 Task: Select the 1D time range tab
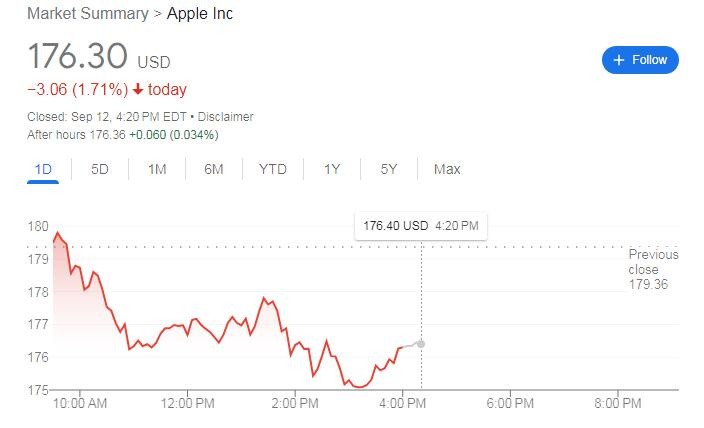point(43,169)
